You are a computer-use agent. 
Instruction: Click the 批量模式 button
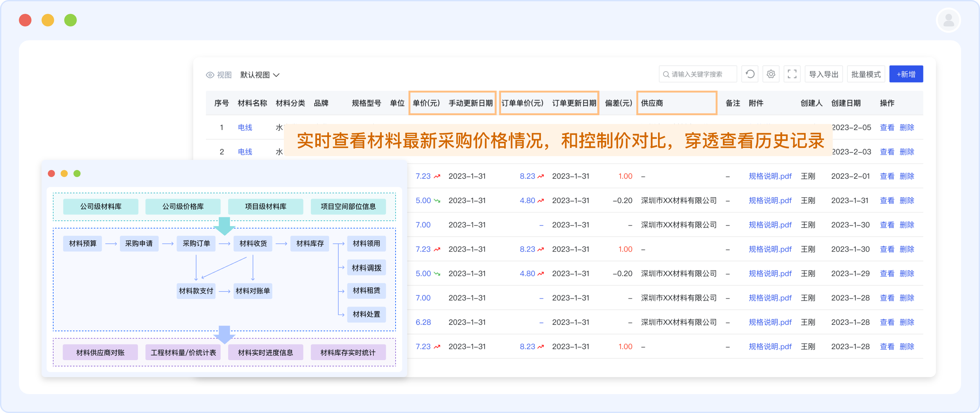pos(866,74)
